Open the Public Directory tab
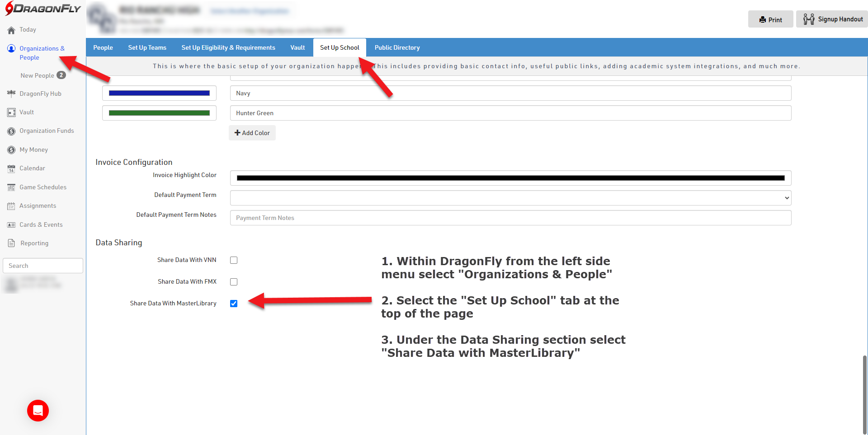This screenshot has width=868, height=435. 397,47
